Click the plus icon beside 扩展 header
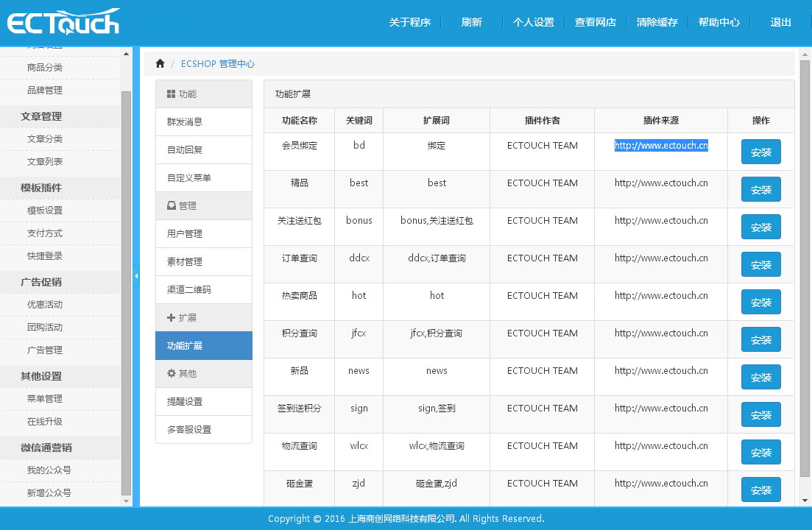The width and height of the screenshot is (812, 530). click(x=170, y=317)
